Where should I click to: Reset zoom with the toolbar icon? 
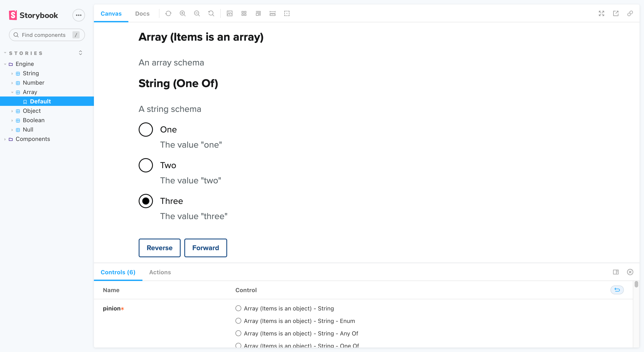211,13
